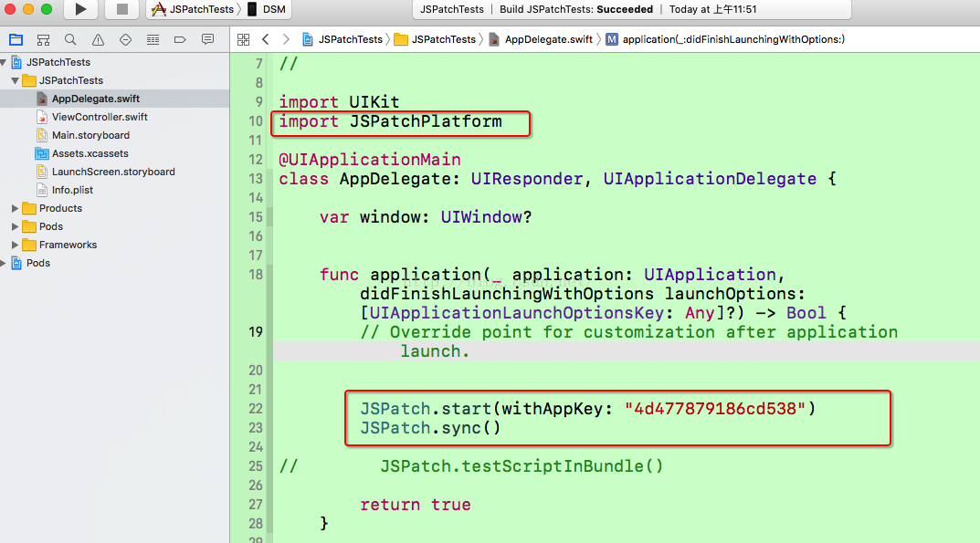Image resolution: width=980 pixels, height=543 pixels.
Task: Open the Find navigator search icon
Action: pyautogui.click(x=70, y=40)
